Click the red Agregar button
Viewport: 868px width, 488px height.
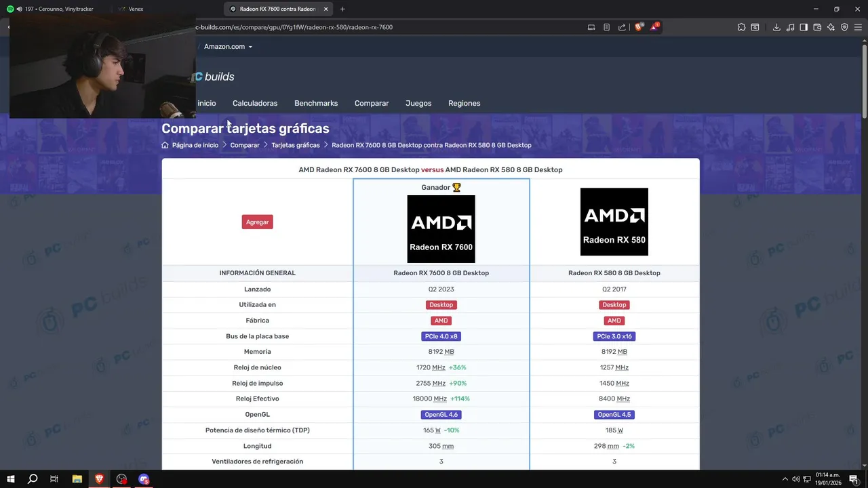click(x=257, y=222)
